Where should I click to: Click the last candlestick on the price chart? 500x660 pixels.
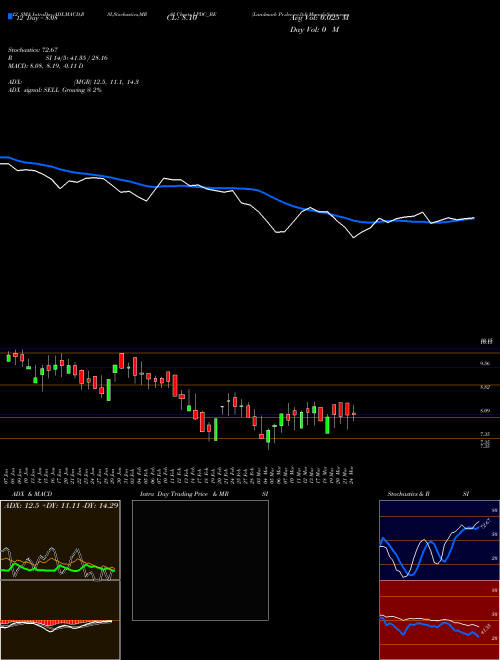click(x=354, y=413)
